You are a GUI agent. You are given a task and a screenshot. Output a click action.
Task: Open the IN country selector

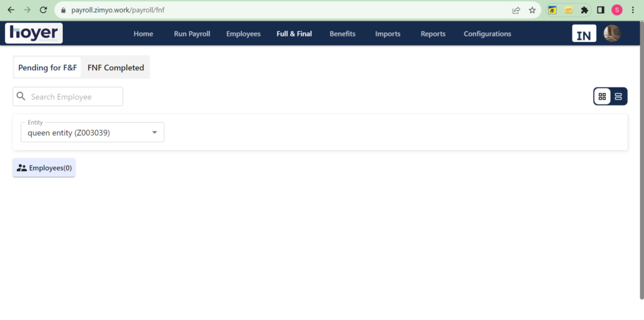coord(584,34)
